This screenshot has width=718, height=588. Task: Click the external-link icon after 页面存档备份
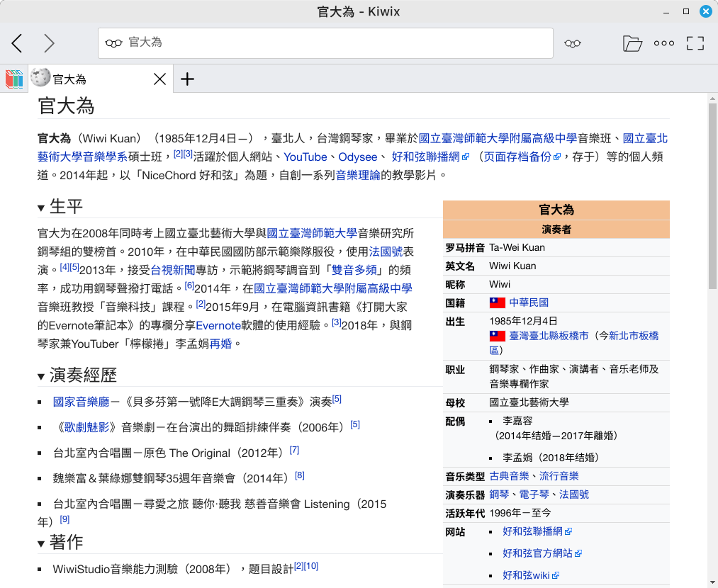coord(557,157)
